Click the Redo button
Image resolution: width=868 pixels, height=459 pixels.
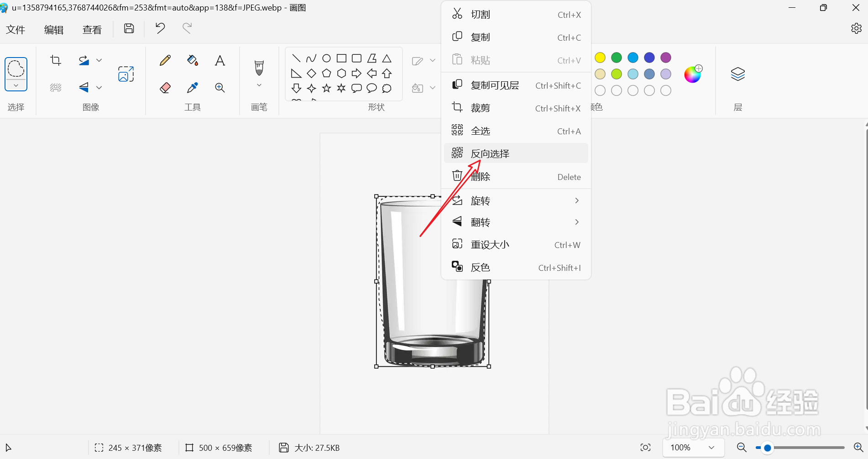[x=187, y=28]
